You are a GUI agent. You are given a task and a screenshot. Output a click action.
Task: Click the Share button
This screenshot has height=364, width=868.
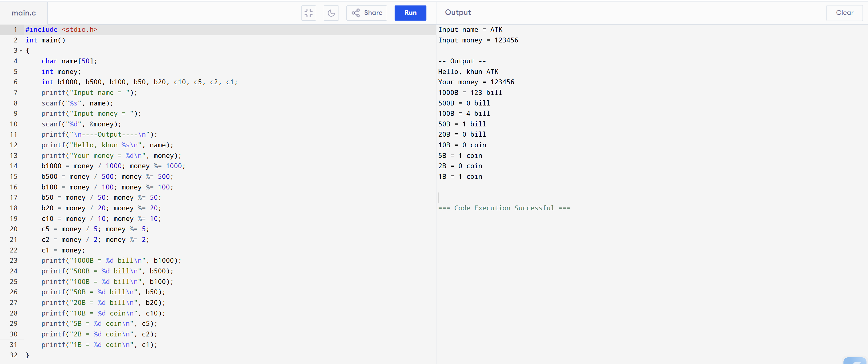click(x=367, y=13)
